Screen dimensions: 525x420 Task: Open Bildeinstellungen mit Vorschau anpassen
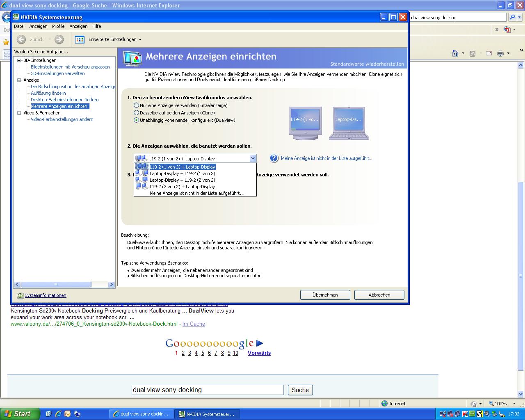pyautogui.click(x=70, y=67)
